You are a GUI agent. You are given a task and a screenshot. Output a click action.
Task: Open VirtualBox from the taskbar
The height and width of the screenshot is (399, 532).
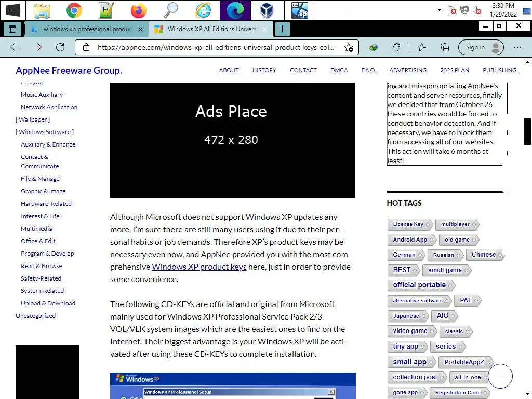click(267, 10)
